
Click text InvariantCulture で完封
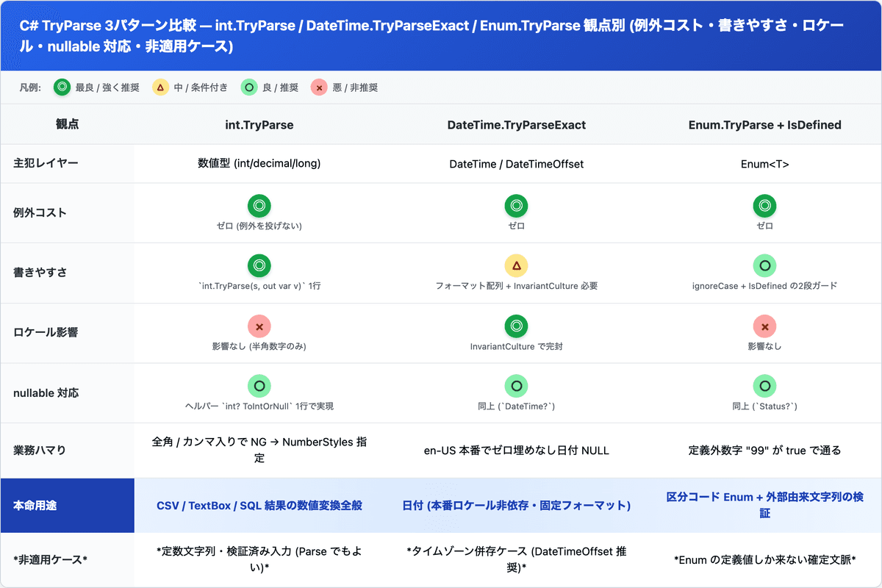click(517, 346)
